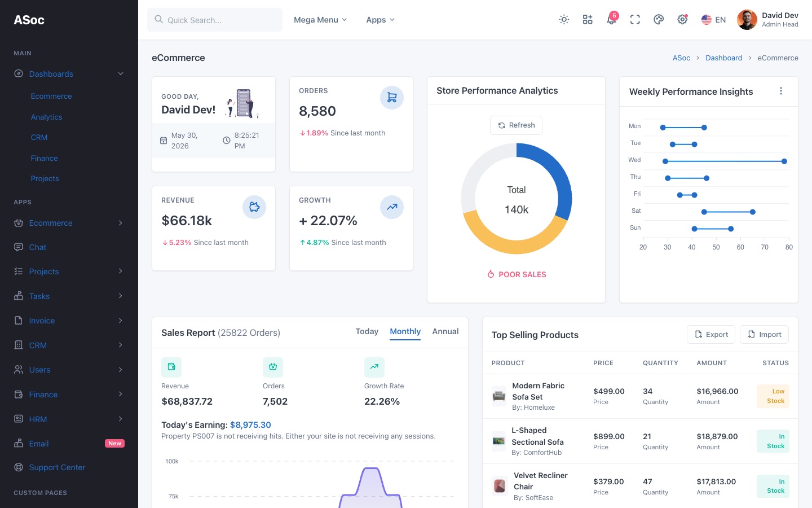Click the Dashboards gauge icon
The height and width of the screenshot is (508, 812).
[19, 74]
